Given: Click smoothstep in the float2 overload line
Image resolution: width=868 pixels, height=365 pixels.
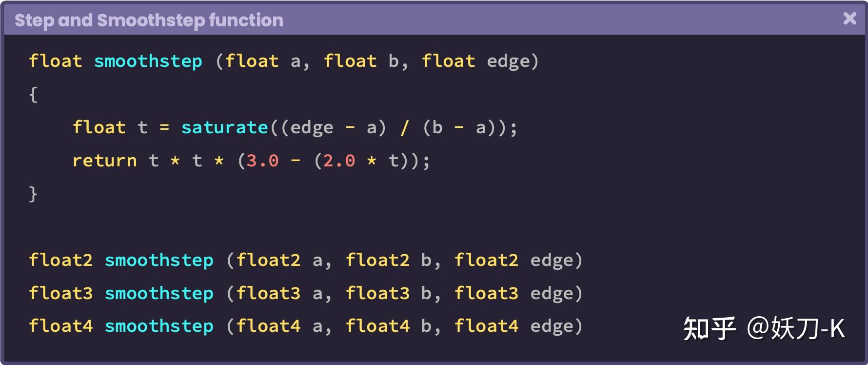Looking at the screenshot, I should (159, 261).
